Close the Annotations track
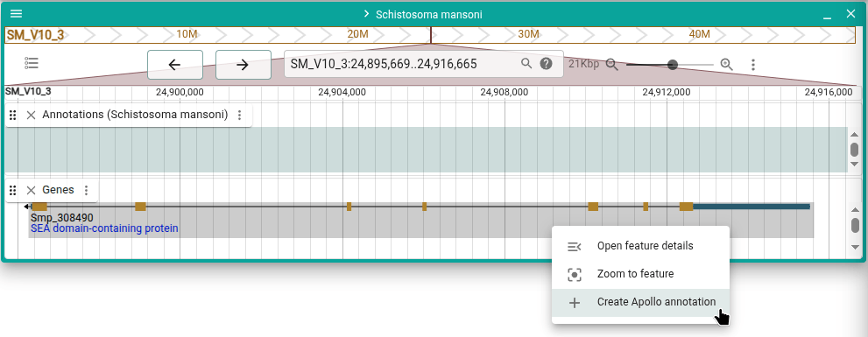 [31, 115]
